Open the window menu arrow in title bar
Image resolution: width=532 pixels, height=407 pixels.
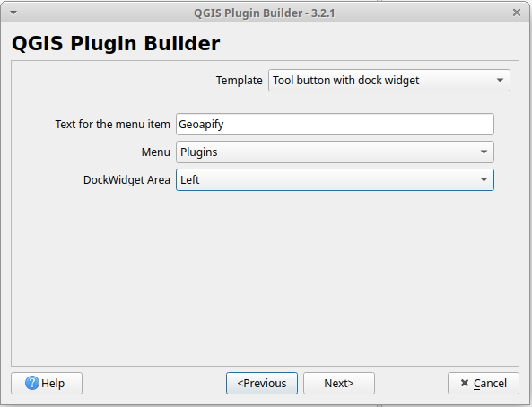coord(13,13)
